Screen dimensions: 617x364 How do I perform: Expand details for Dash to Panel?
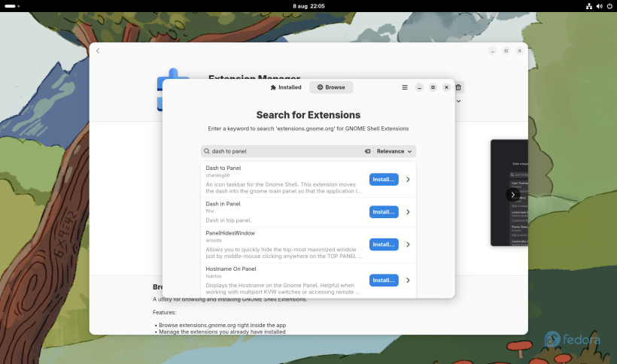408,179
